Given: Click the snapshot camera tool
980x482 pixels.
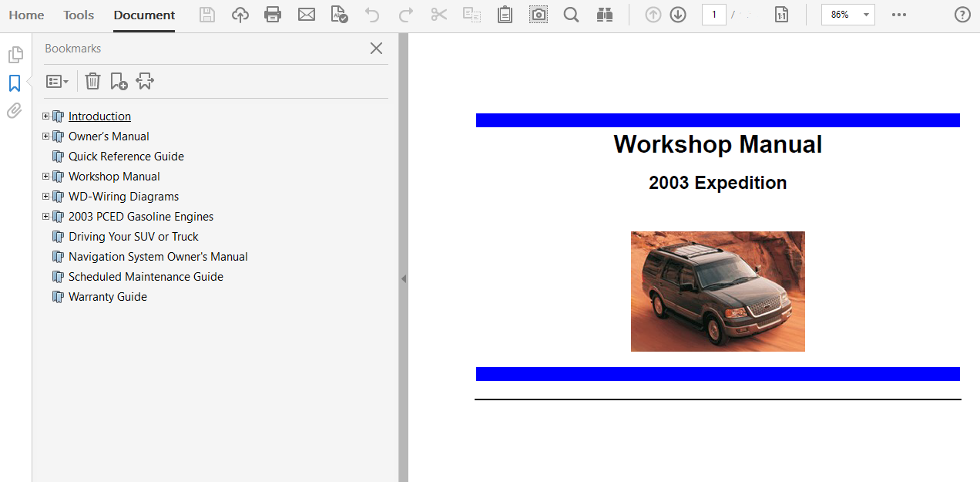Looking at the screenshot, I should point(539,15).
